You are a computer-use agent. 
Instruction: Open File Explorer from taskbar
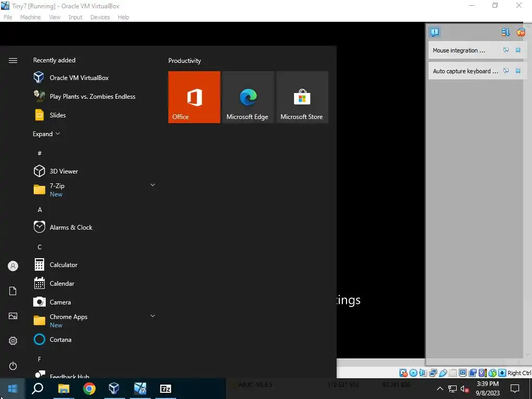click(x=63, y=389)
